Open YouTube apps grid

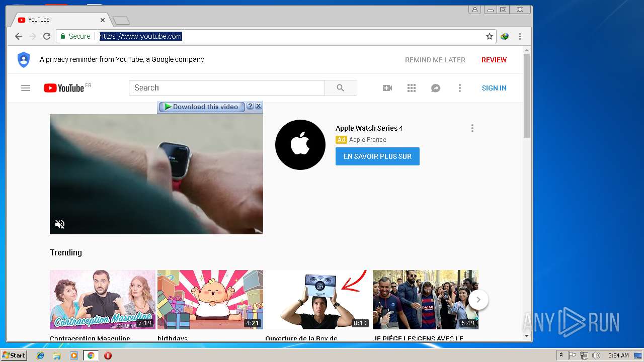tap(412, 88)
